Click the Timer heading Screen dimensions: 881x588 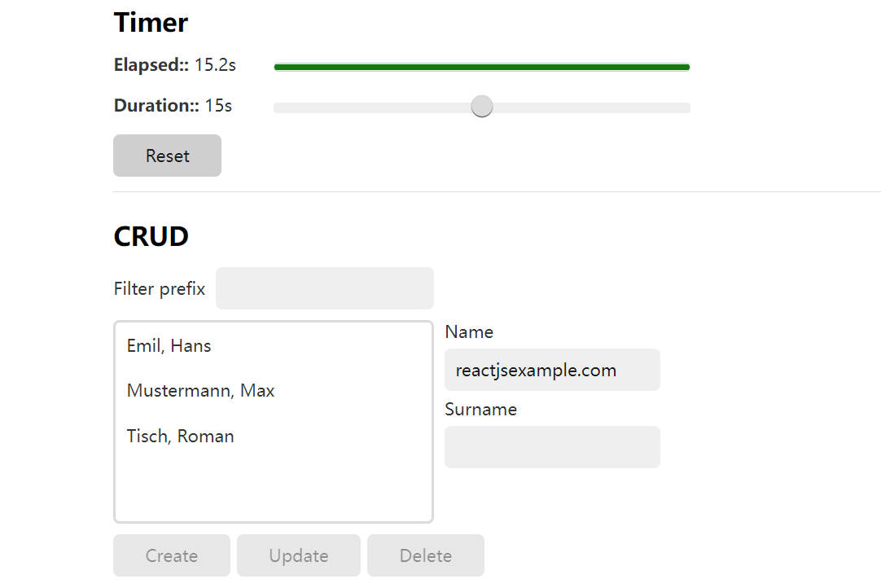point(151,23)
